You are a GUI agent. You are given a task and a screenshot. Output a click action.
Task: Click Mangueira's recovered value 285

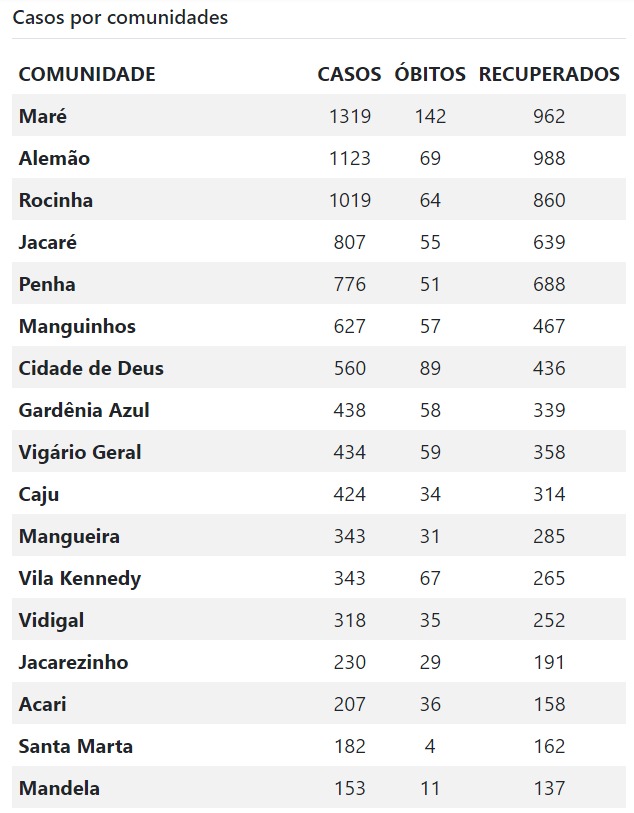point(549,536)
